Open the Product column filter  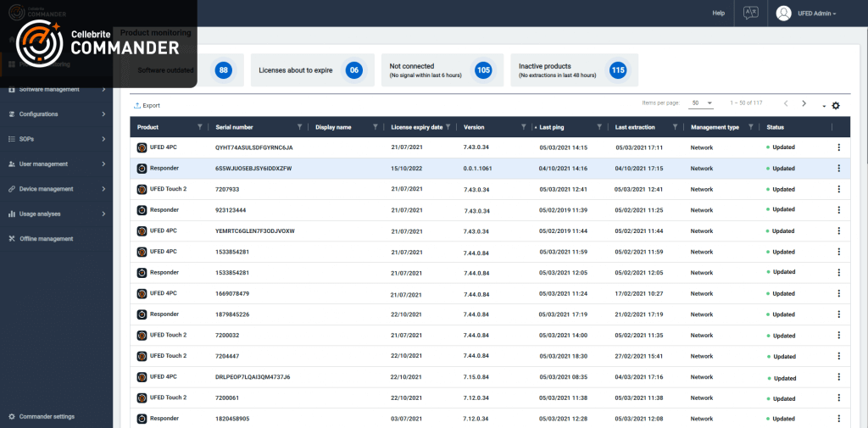[x=200, y=127]
